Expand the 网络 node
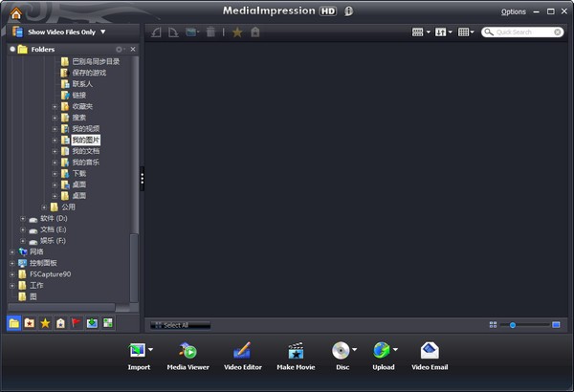574x392 pixels. pyautogui.click(x=12, y=252)
